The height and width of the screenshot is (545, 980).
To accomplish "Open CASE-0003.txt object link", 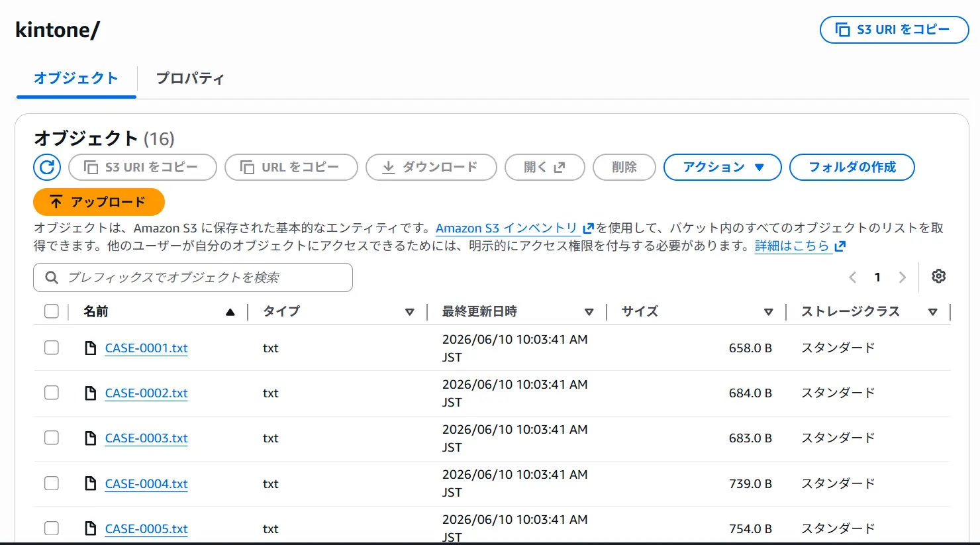I will [x=146, y=438].
